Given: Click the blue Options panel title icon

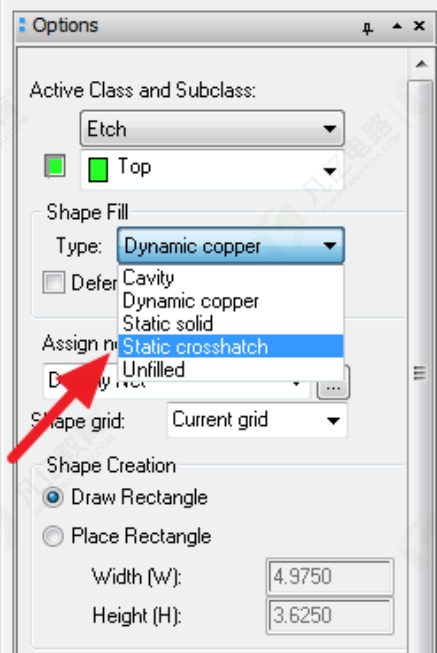Looking at the screenshot, I should 22,25.
